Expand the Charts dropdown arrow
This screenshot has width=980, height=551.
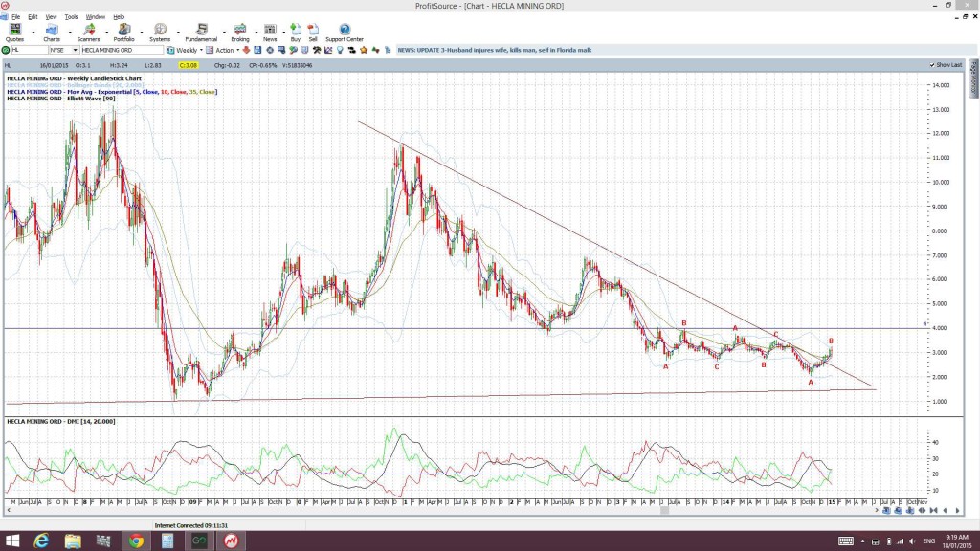69,32
